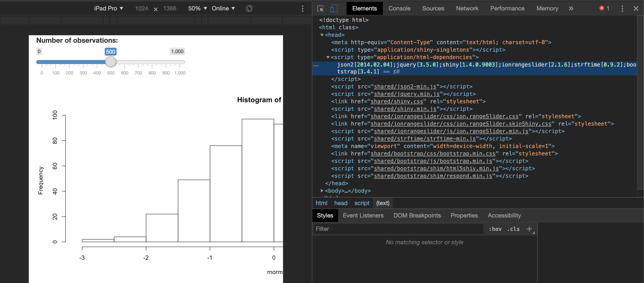Select the closing head tag row
This screenshot has height=283, width=644.
(x=336, y=183)
